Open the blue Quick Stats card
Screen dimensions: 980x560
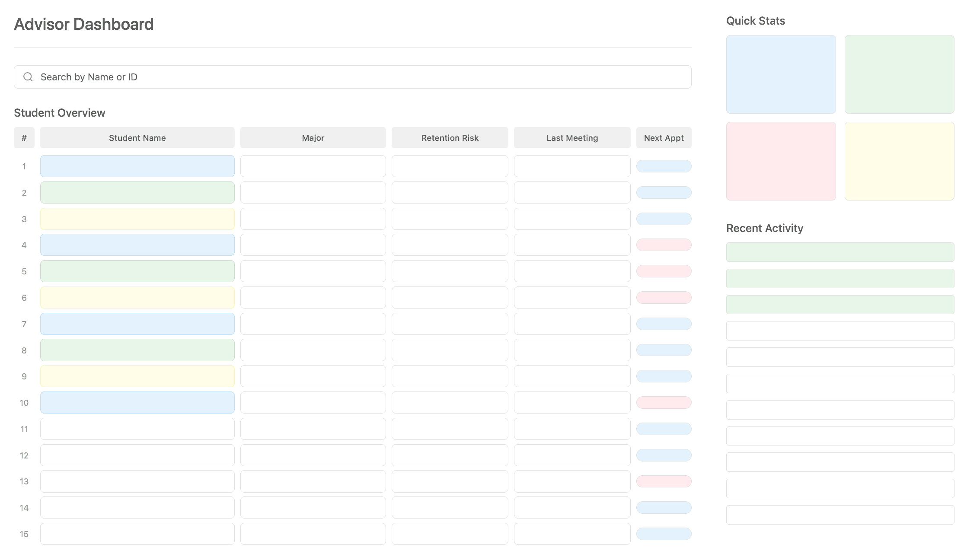[x=781, y=74]
